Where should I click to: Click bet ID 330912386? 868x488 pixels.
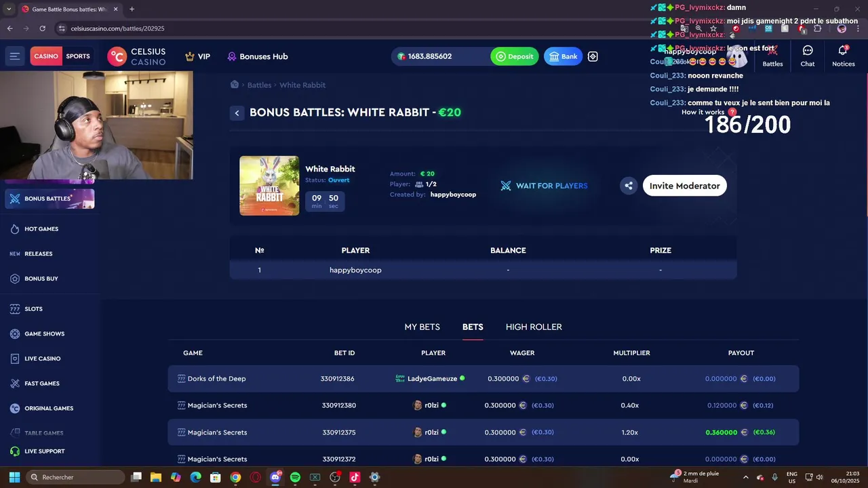(337, 379)
